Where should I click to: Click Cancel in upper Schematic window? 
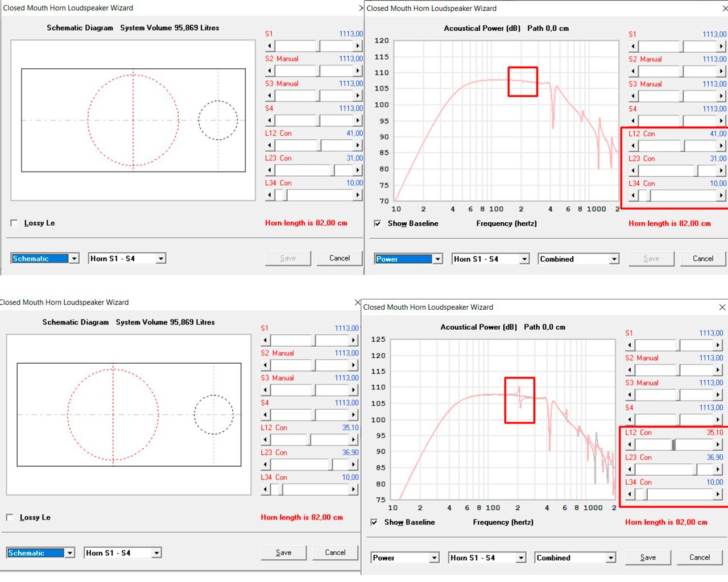pyautogui.click(x=340, y=258)
